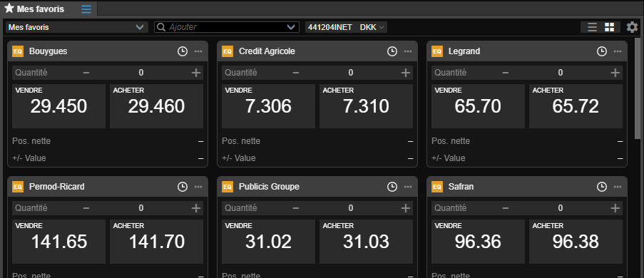Click the Credit Agricole instrument name
644x278 pixels.
click(x=267, y=51)
